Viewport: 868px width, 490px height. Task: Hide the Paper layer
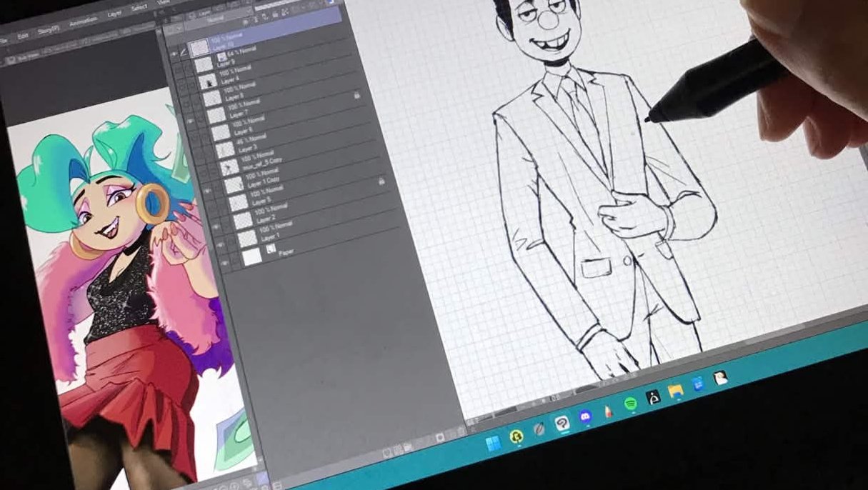pyautogui.click(x=224, y=262)
